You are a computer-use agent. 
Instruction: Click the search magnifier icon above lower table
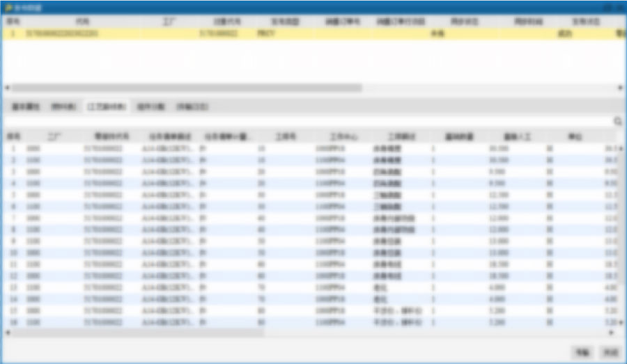click(618, 121)
